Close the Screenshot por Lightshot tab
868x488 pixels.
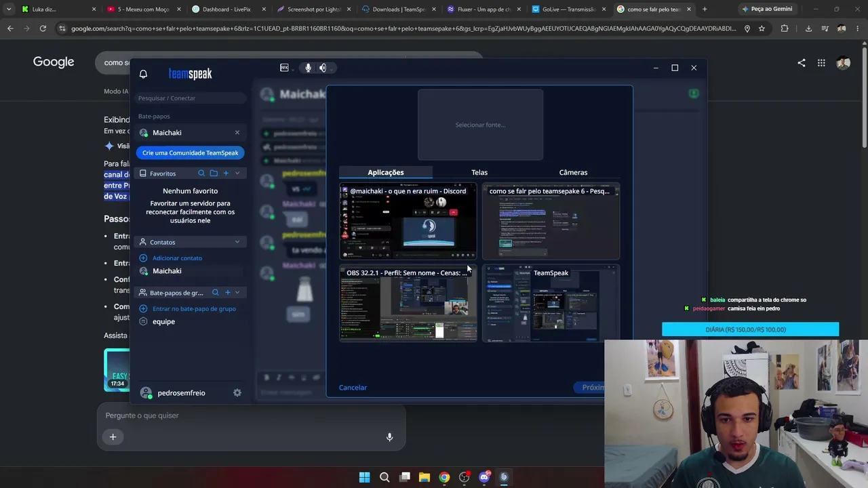tap(349, 9)
